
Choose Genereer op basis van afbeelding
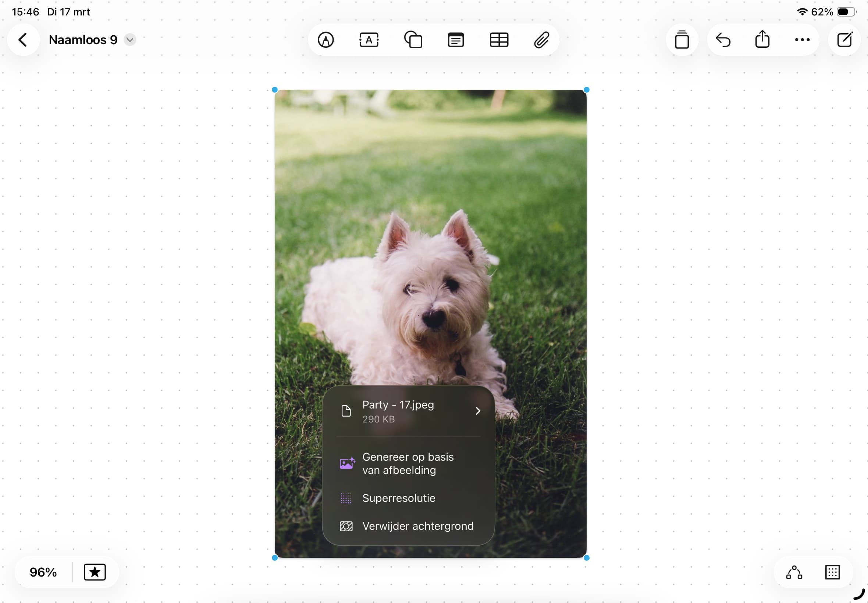408,463
